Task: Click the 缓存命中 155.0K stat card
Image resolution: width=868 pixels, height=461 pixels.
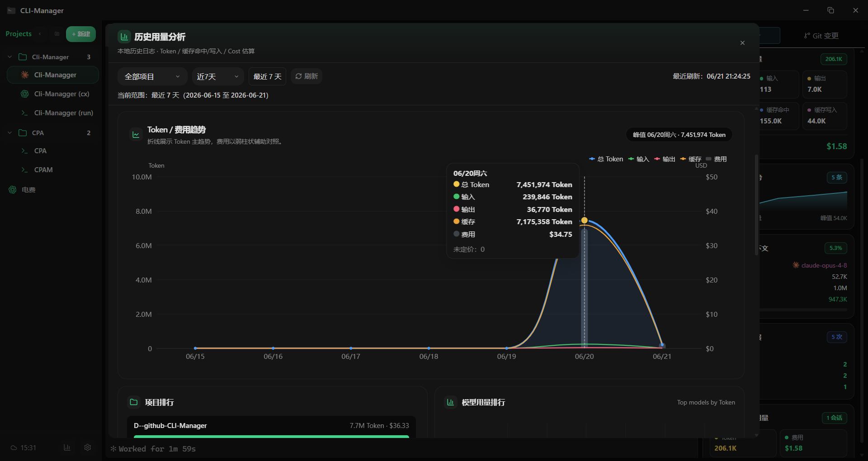Action: tap(778, 116)
